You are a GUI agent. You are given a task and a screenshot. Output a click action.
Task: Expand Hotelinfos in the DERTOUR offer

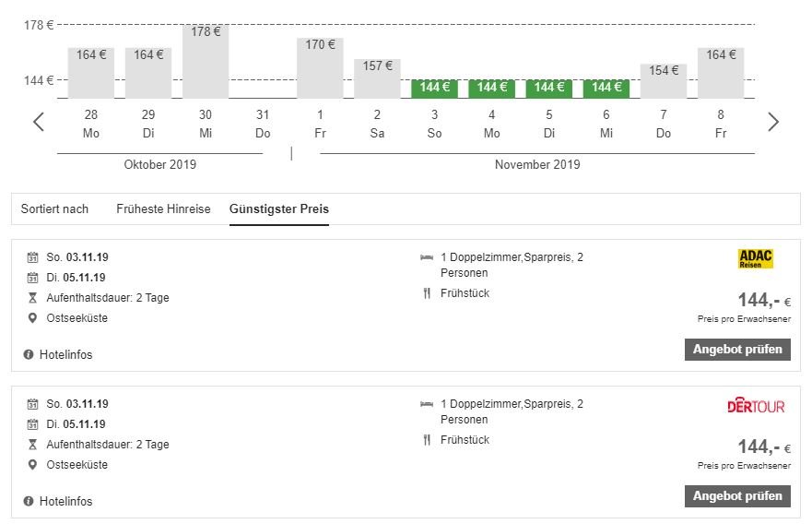[x=65, y=501]
